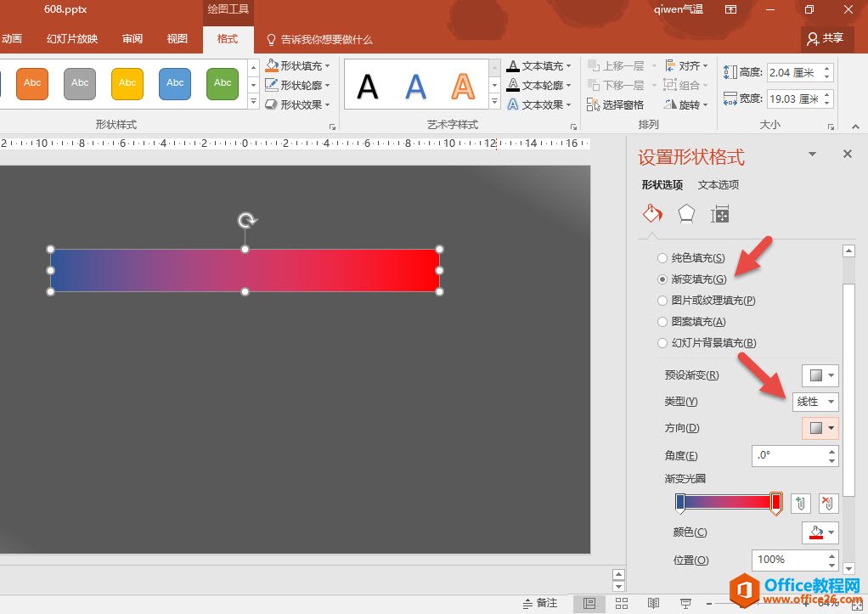
Task: Open the 选择窗格 selection pane
Action: [x=617, y=105]
